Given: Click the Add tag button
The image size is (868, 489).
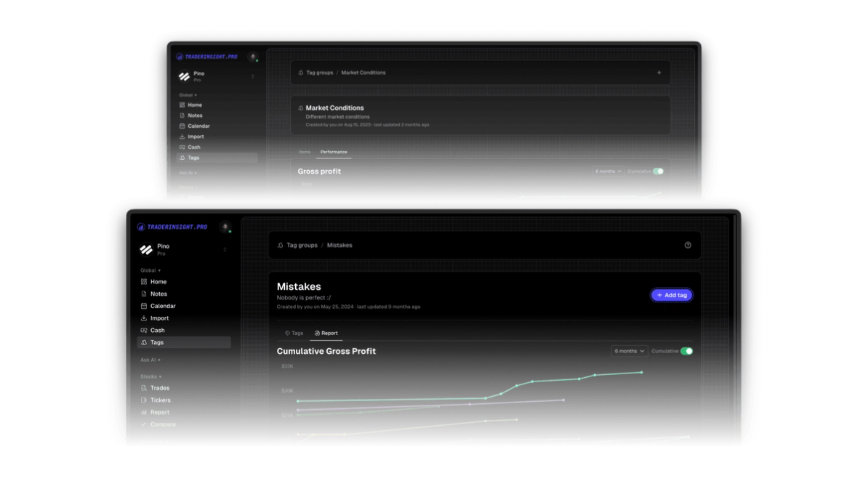Looking at the screenshot, I should [671, 295].
